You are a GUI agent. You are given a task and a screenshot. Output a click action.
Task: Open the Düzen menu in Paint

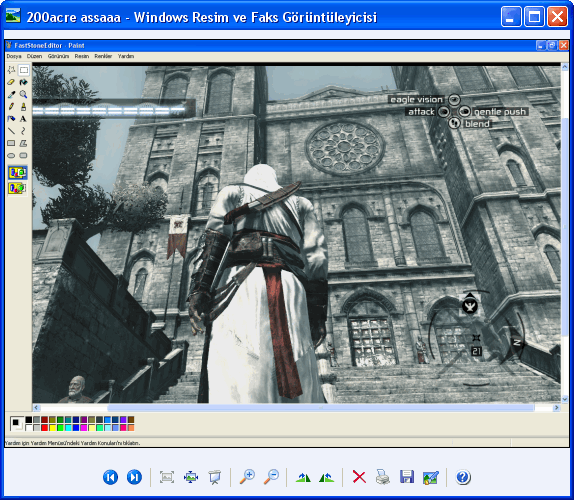[x=34, y=56]
